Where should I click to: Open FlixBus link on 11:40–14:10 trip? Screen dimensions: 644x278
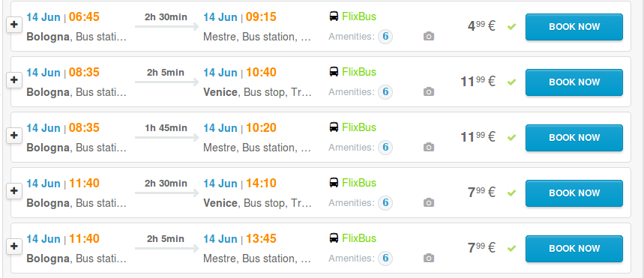pos(359,183)
